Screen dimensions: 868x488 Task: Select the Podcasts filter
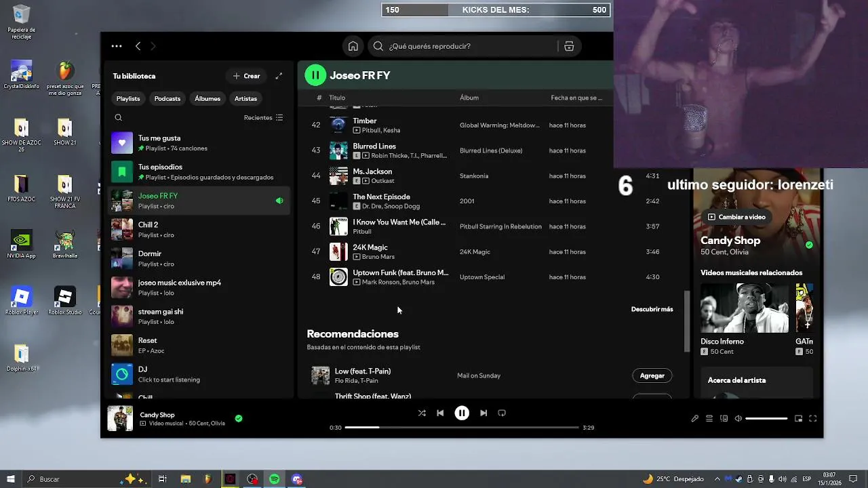[x=167, y=98]
